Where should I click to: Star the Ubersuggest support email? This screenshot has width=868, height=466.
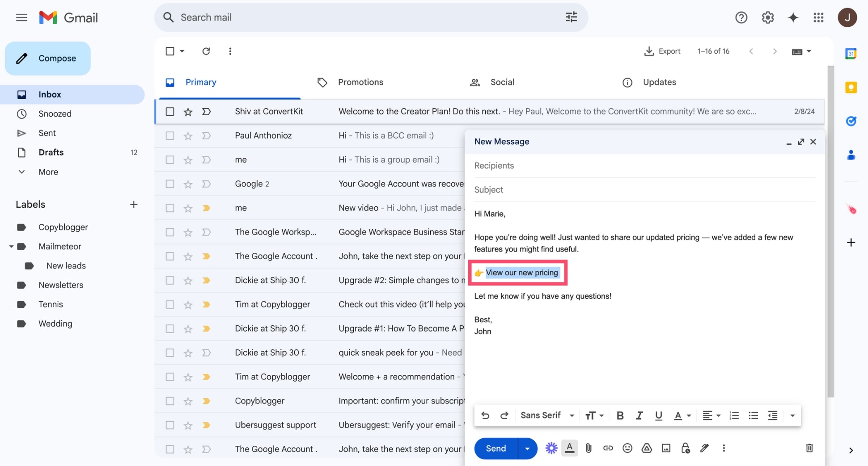click(188, 425)
